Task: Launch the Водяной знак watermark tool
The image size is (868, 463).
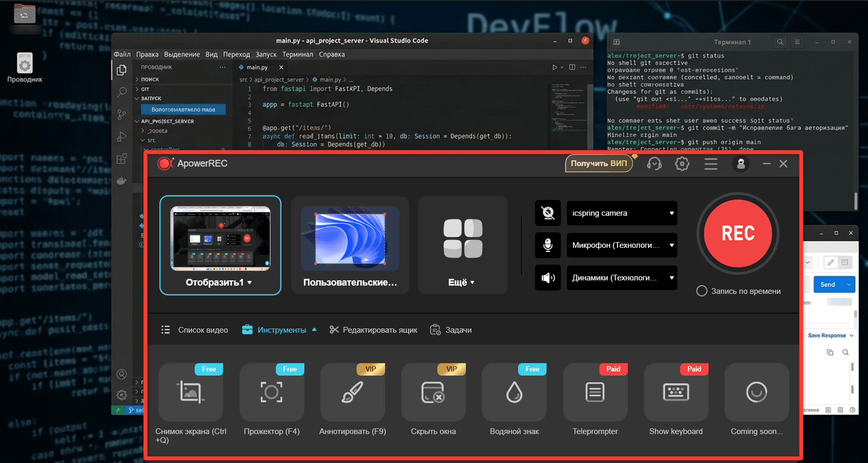Action: [x=514, y=393]
